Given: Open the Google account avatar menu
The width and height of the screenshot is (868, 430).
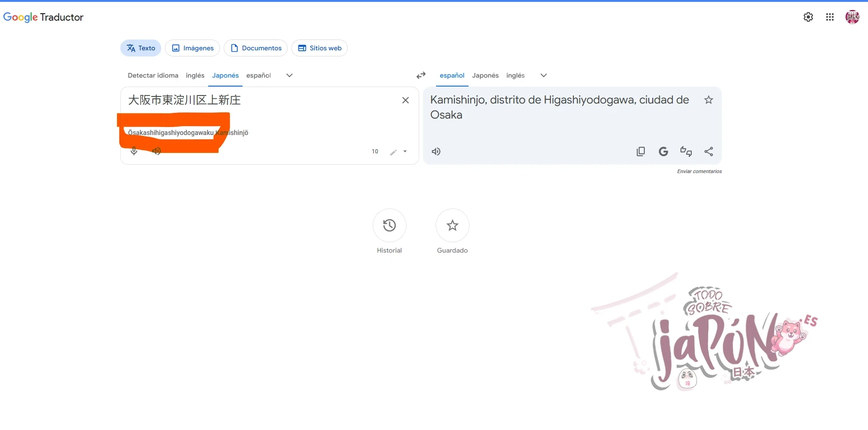Looking at the screenshot, I should coord(852,17).
